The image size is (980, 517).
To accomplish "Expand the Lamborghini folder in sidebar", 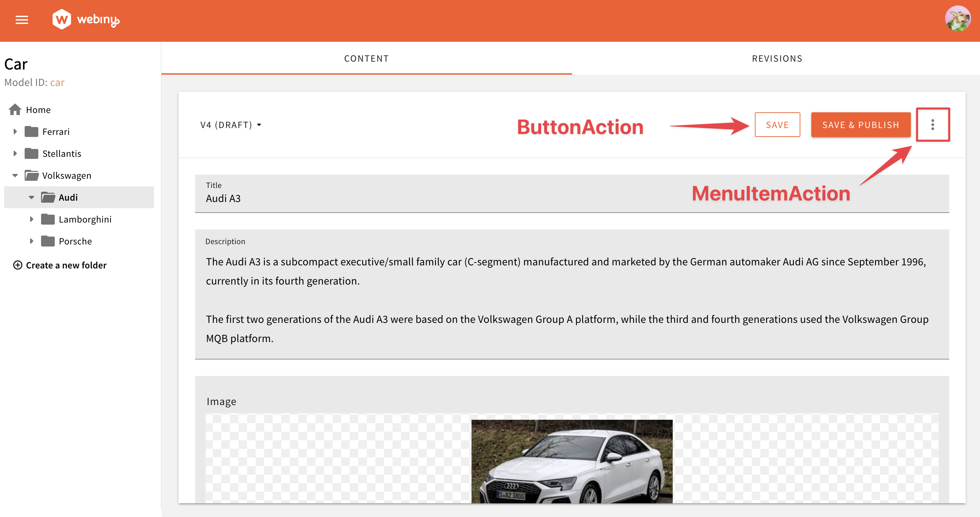I will point(31,219).
